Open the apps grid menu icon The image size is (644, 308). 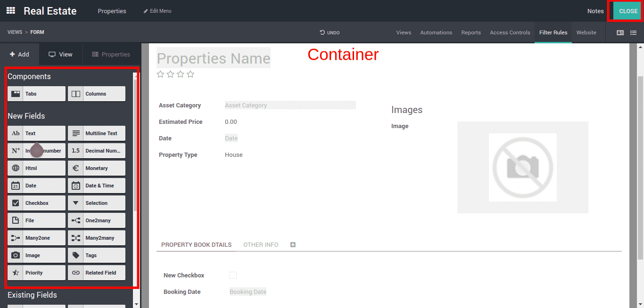[10, 10]
